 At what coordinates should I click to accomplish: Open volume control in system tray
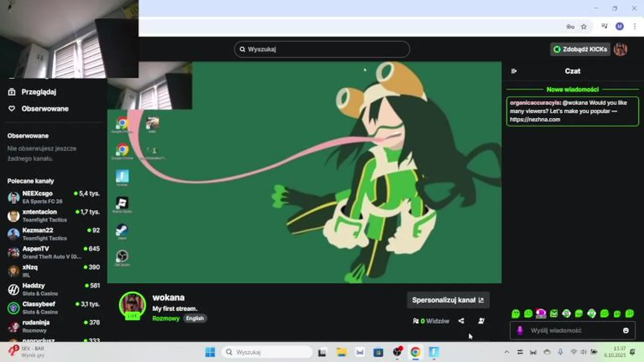point(583,352)
